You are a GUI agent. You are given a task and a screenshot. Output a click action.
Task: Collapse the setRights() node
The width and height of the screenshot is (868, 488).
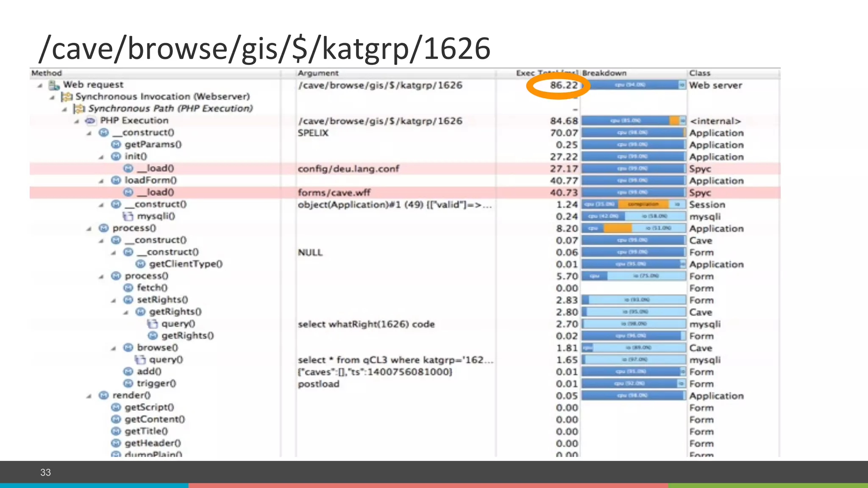coord(114,300)
